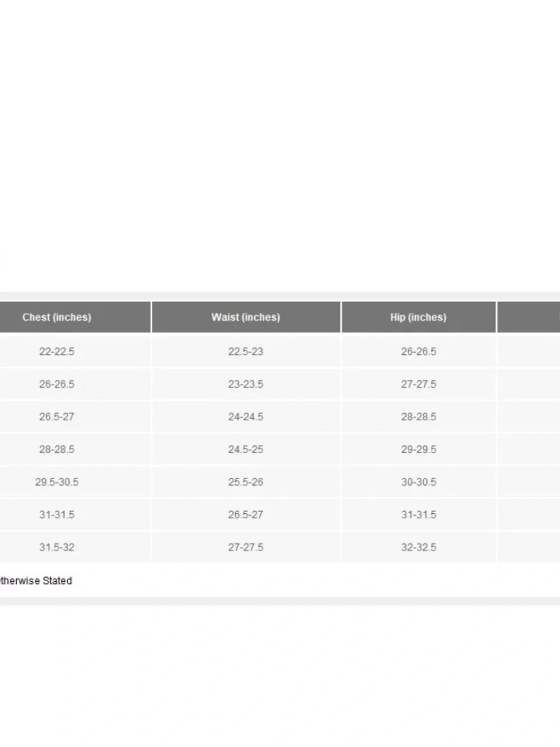Select hip value 30-30.5
The height and width of the screenshot is (747, 560).
(x=418, y=482)
